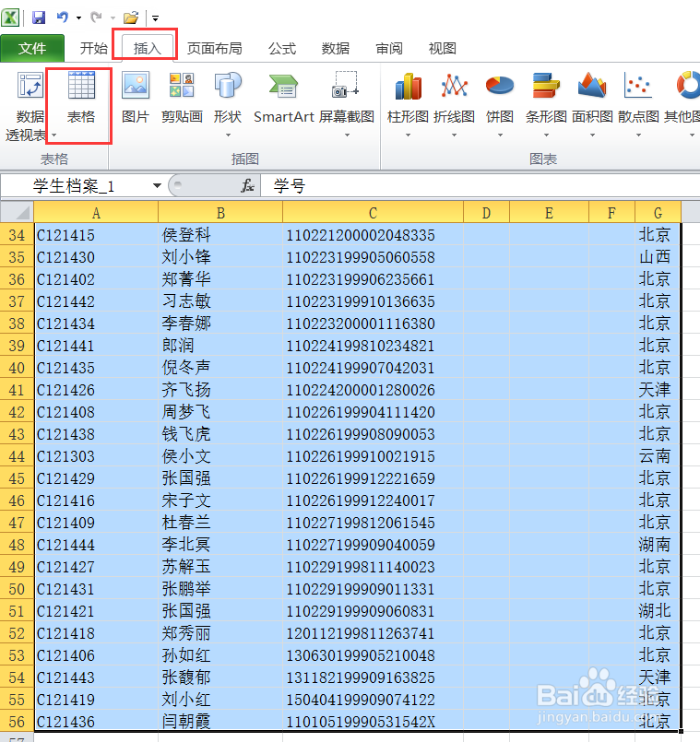This screenshot has width=700, height=742.
Task: Click the 数据透视表 icon
Action: pos(30,85)
